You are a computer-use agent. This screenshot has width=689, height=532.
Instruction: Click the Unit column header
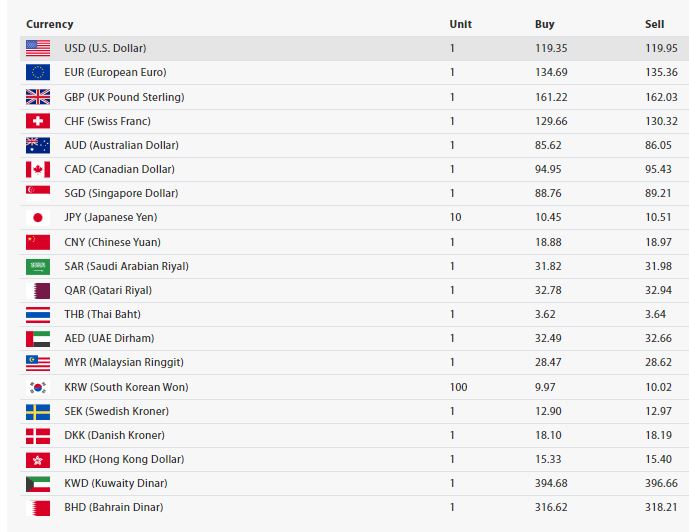(461, 24)
